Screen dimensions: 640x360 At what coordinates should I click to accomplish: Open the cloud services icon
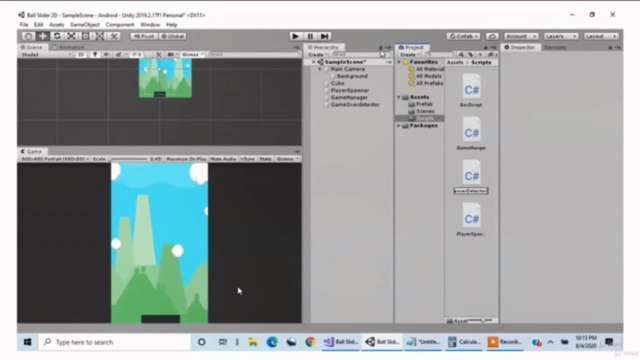point(492,36)
